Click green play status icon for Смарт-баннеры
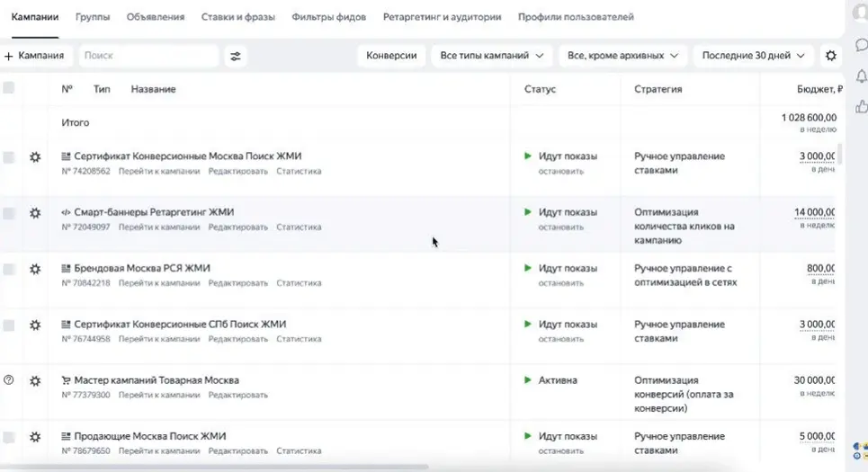868x472 pixels. [x=528, y=212]
